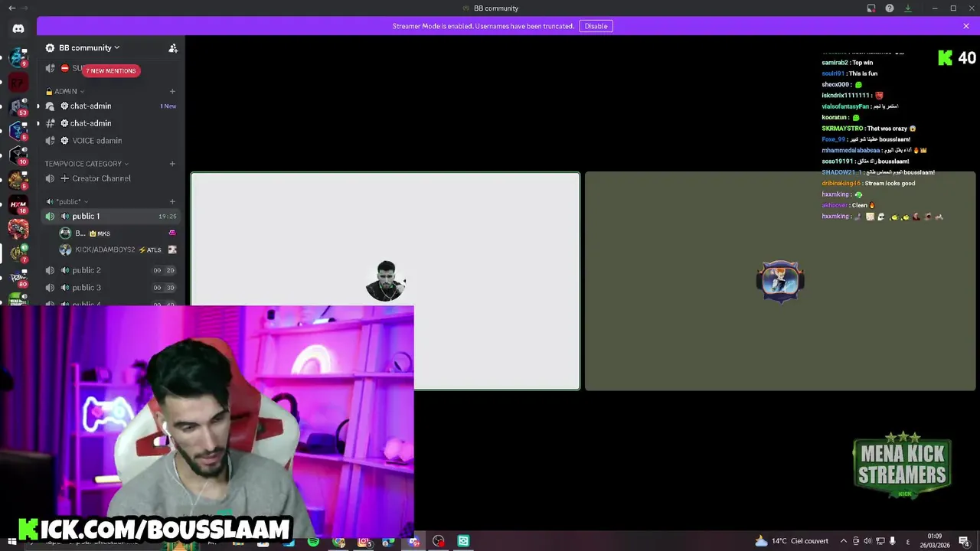
Task: Join the public 3 voice channel
Action: tap(110, 288)
